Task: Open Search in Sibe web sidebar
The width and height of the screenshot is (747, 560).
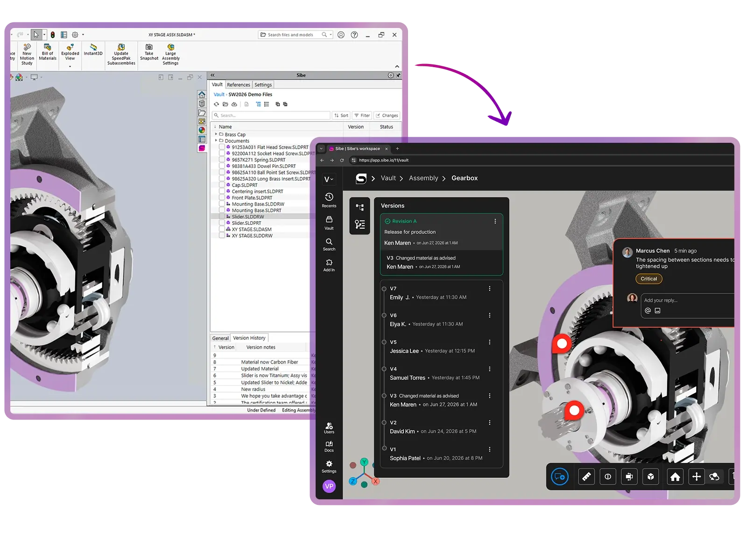Action: point(329,244)
